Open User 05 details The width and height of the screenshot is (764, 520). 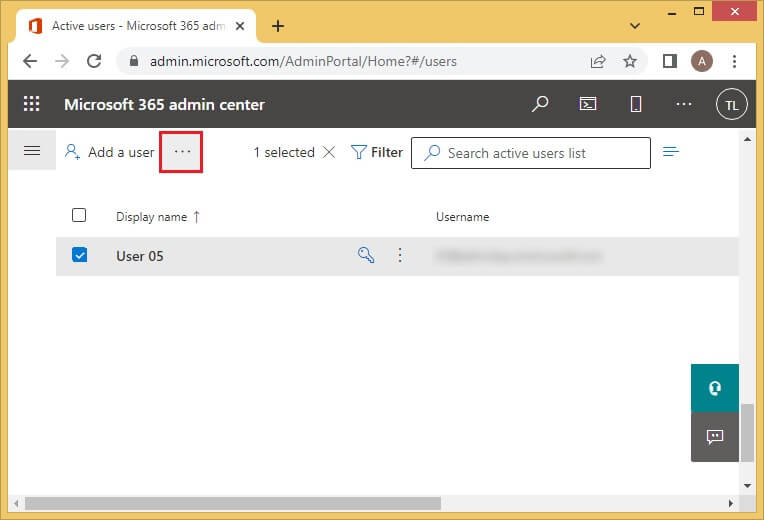(140, 256)
